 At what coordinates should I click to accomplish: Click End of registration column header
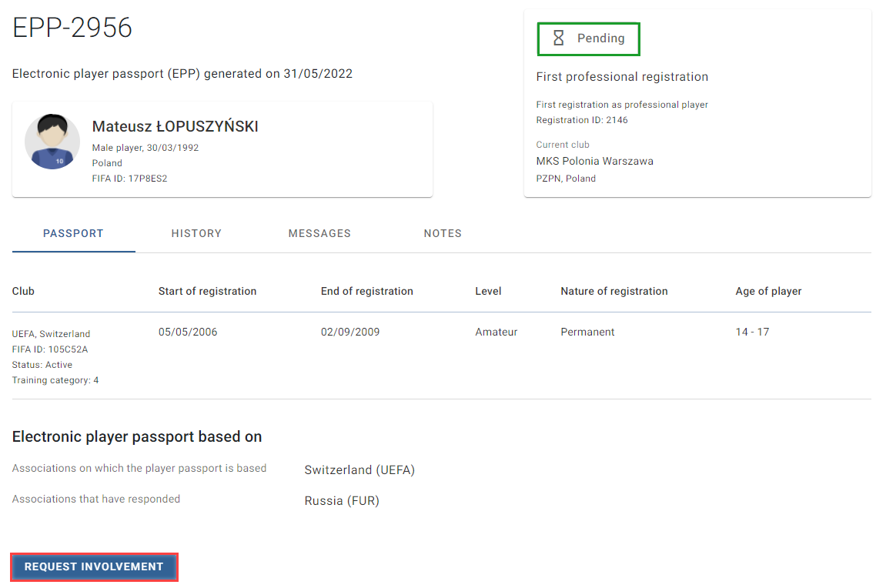[x=366, y=291]
